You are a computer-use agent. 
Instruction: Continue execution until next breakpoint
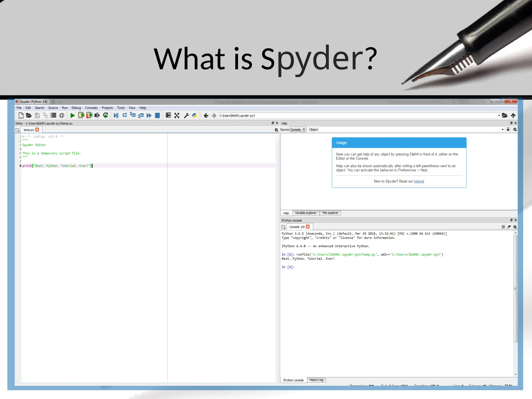(x=149, y=115)
